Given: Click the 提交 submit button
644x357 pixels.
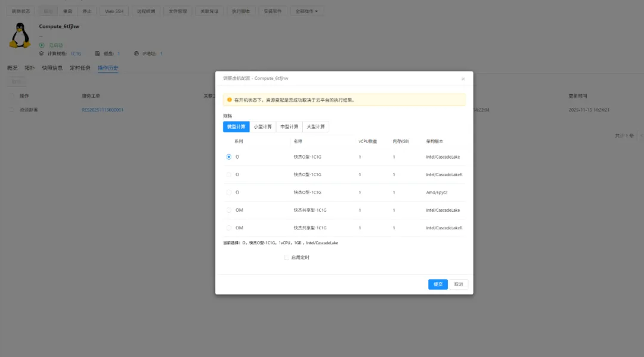Looking at the screenshot, I should coord(438,284).
